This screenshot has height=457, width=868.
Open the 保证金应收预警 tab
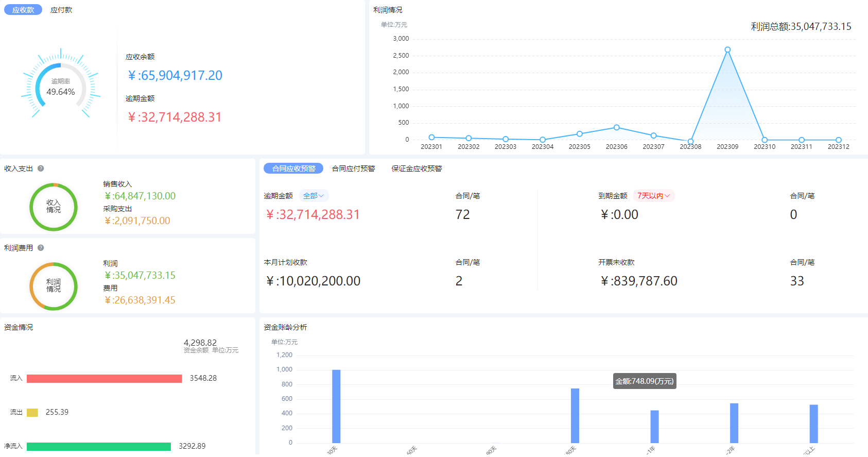point(416,168)
